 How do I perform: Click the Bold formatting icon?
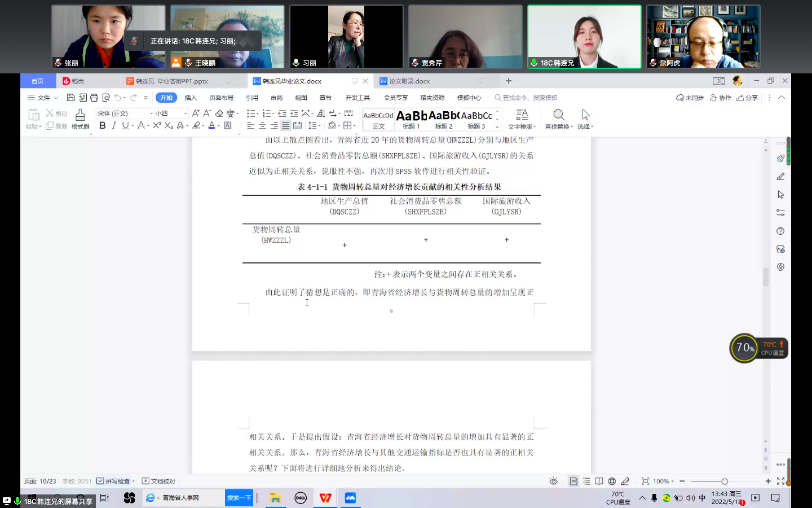coord(102,125)
